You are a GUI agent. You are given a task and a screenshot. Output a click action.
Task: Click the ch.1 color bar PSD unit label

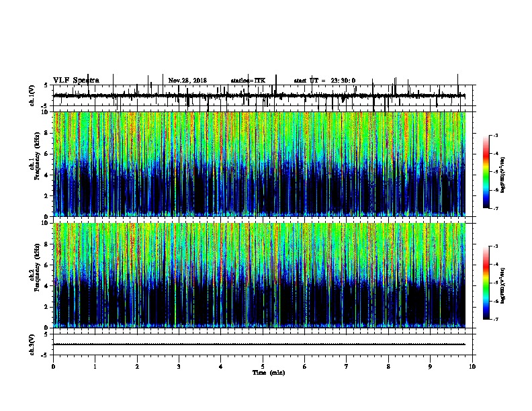pos(502,175)
